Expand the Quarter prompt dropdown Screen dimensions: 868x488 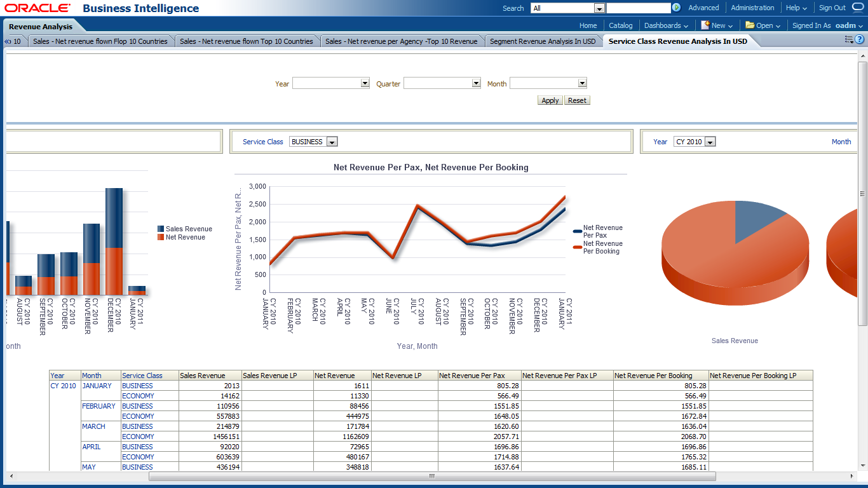point(476,83)
